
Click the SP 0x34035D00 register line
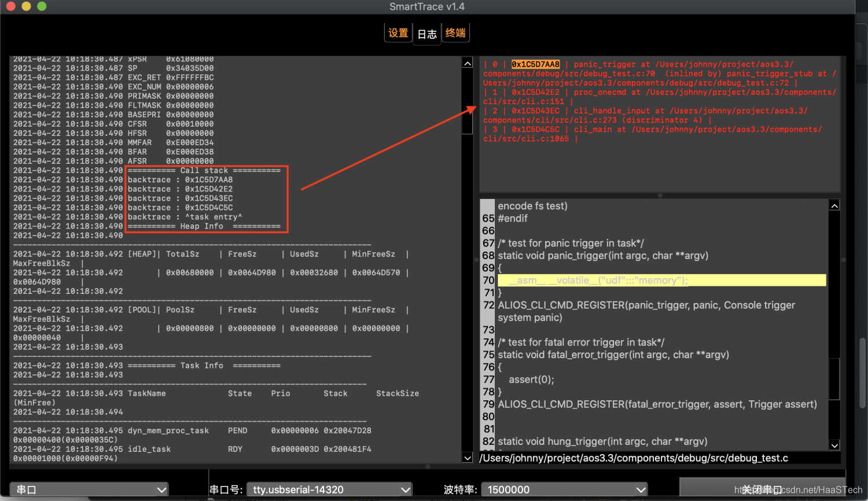click(113, 68)
